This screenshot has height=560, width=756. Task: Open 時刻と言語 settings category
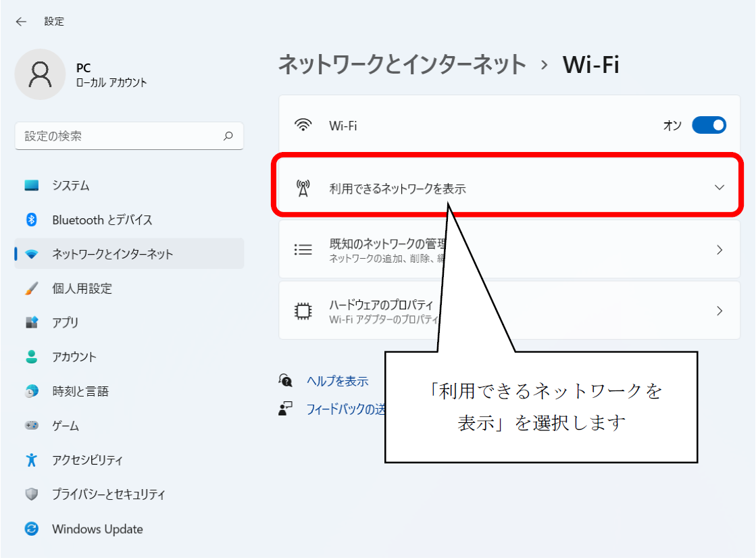(80, 391)
